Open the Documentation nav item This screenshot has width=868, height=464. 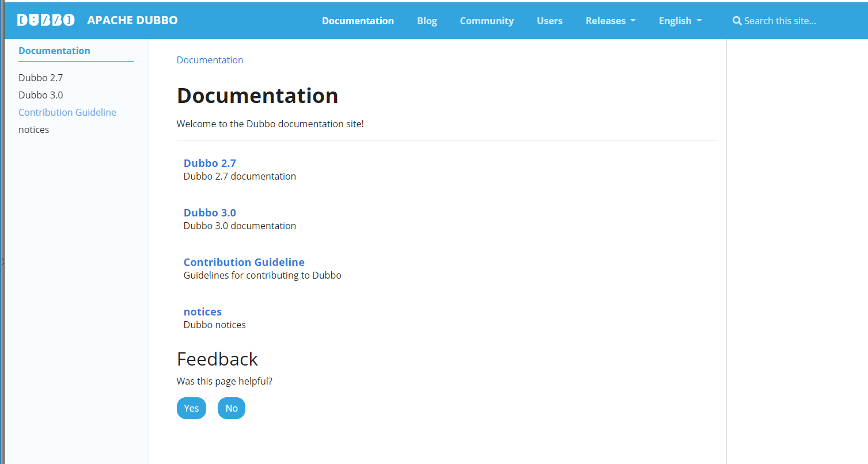coord(358,21)
